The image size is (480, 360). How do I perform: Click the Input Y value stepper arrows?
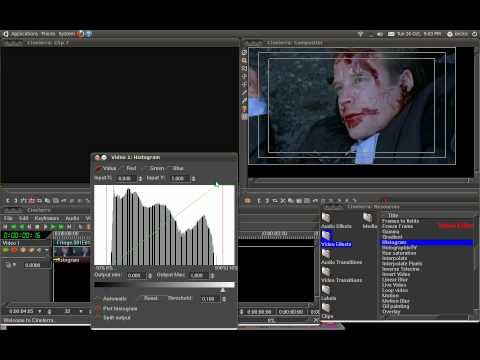(193, 179)
